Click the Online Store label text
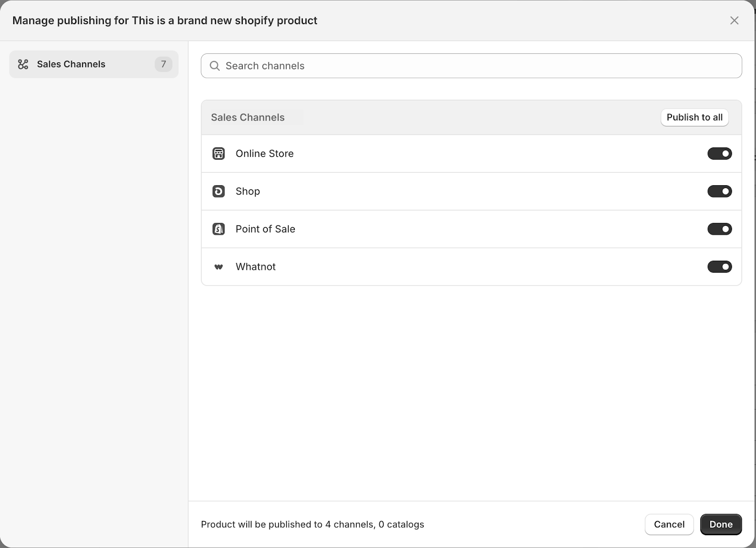756x548 pixels. (264, 154)
